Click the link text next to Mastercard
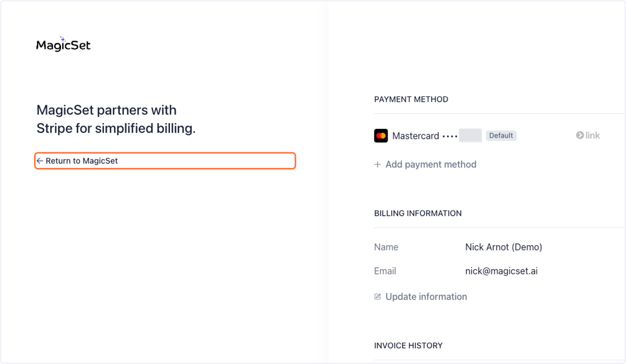 click(593, 136)
